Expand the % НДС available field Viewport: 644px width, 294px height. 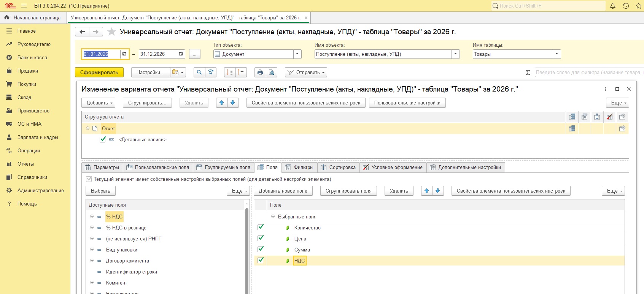point(92,217)
